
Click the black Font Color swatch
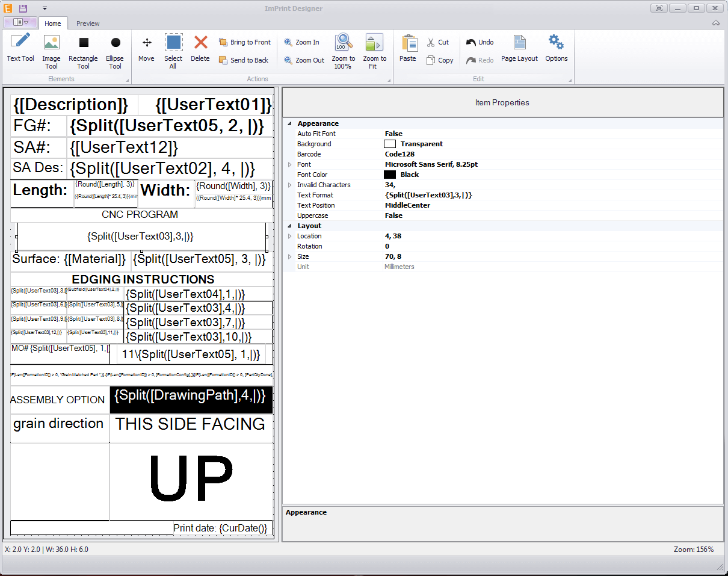coord(390,175)
